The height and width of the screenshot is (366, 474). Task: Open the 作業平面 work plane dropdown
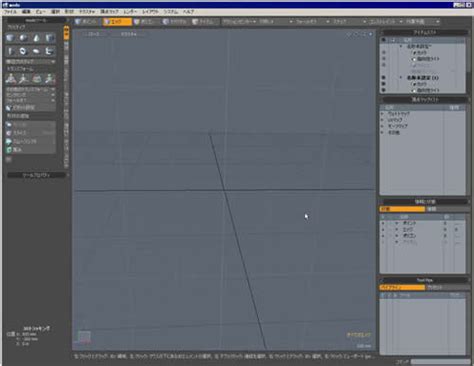click(423, 22)
